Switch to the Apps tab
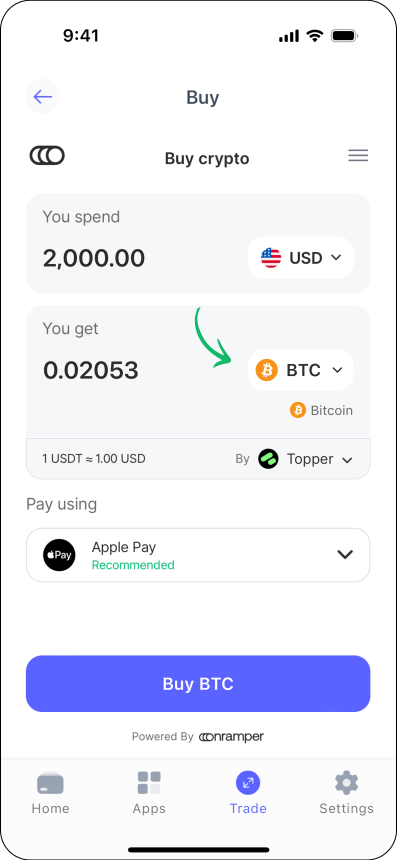Screen dimensions: 397x860 point(149,793)
